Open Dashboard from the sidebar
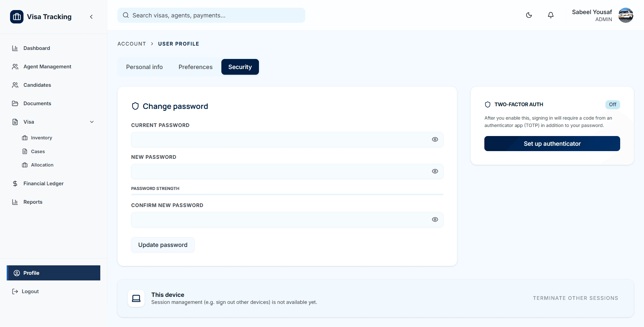Screen dimensions: 644x327 click(54, 48)
